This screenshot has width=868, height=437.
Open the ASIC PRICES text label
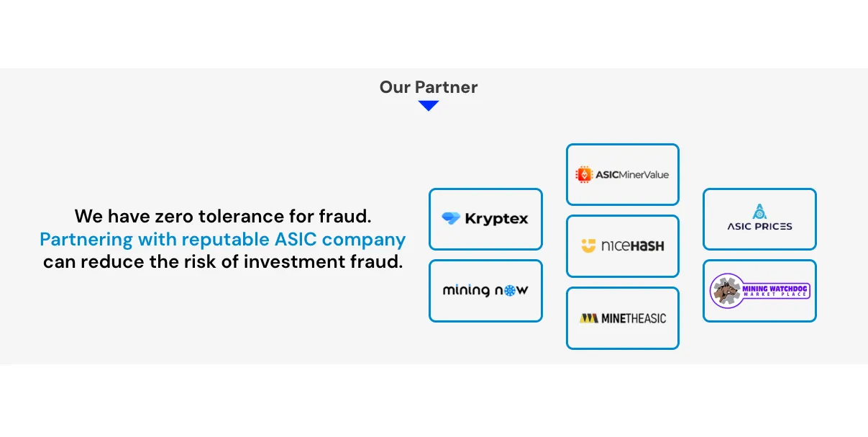point(759,226)
